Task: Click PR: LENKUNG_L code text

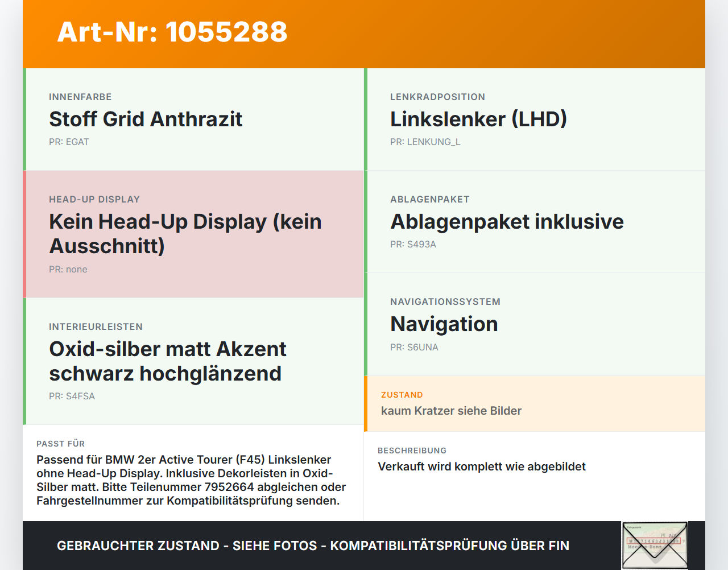Action: (425, 142)
